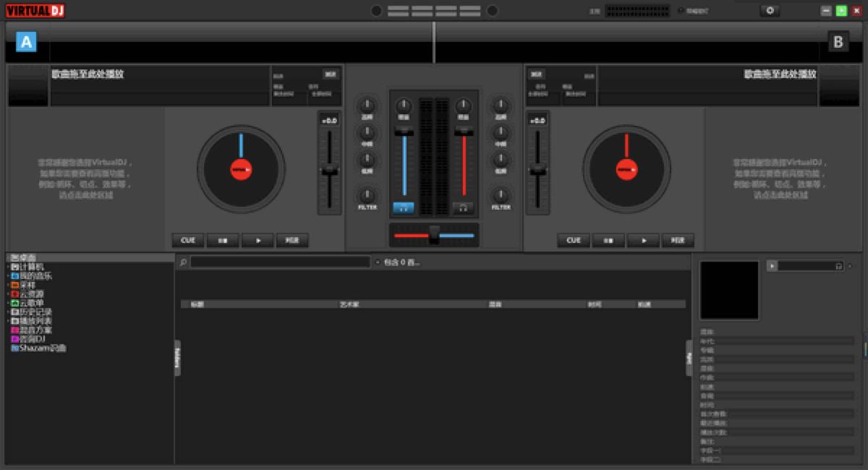Select 云歌单 folder in tree
This screenshot has height=470, width=868.
(x=27, y=303)
